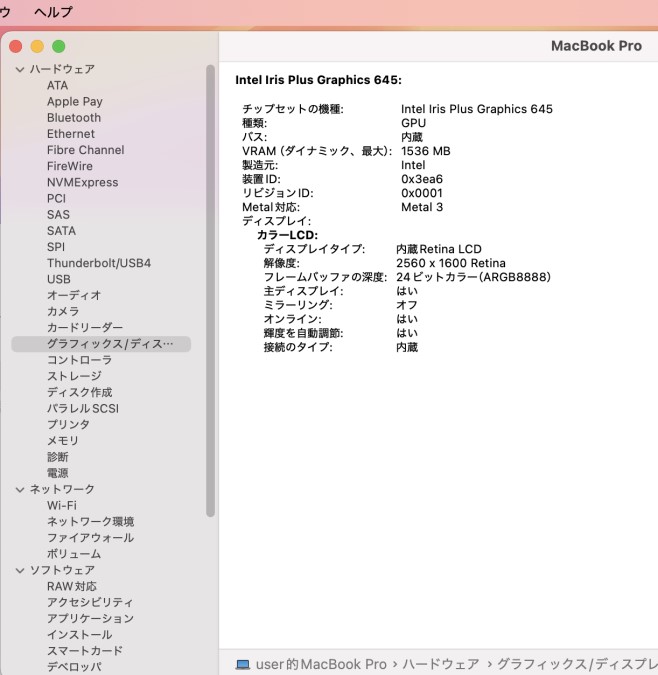The width and height of the screenshot is (658, 675).
Task: Select コントローラ in the sidebar
Action: (79, 360)
